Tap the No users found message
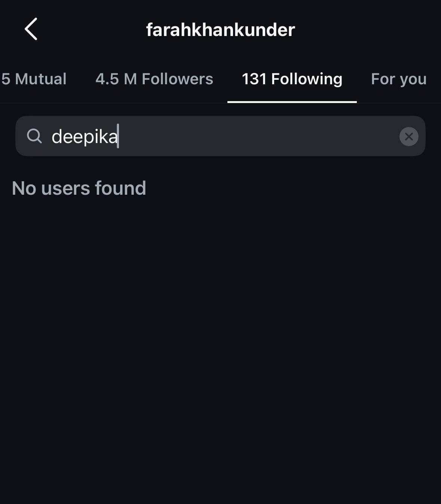Viewport: 441px width, 504px height. click(x=79, y=188)
